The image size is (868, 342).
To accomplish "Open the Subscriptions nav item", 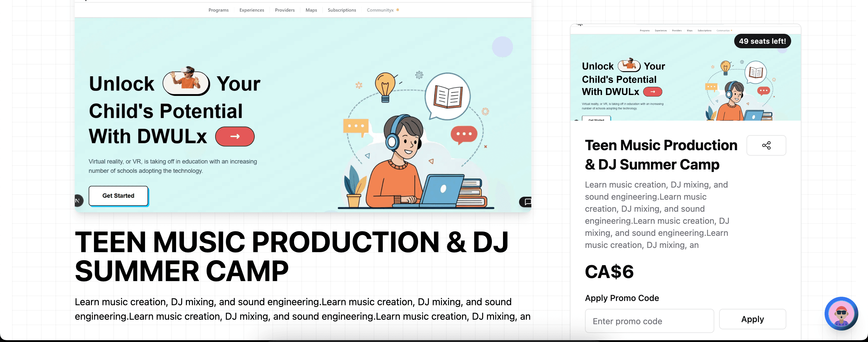I will pos(342,10).
